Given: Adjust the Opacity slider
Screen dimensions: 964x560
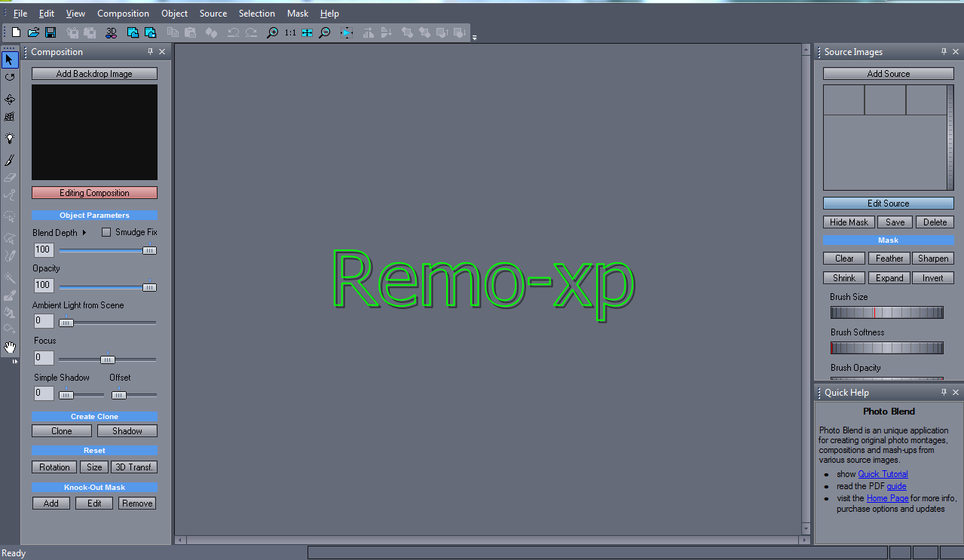Looking at the screenshot, I should 107,286.
